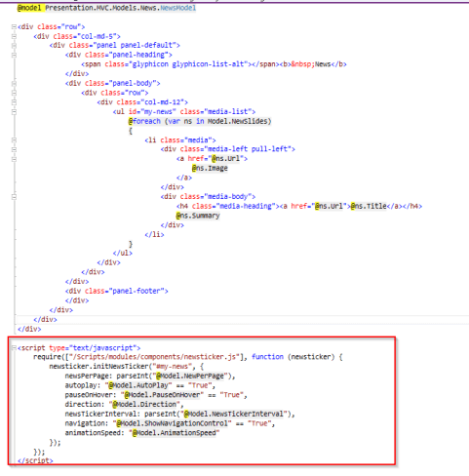Click the closing </script> tag

pyautogui.click(x=35, y=461)
